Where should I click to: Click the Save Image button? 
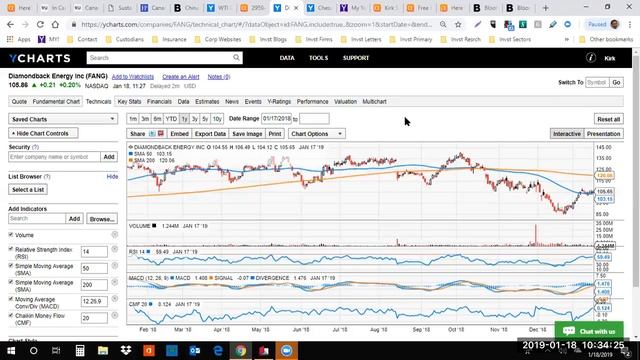[247, 134]
